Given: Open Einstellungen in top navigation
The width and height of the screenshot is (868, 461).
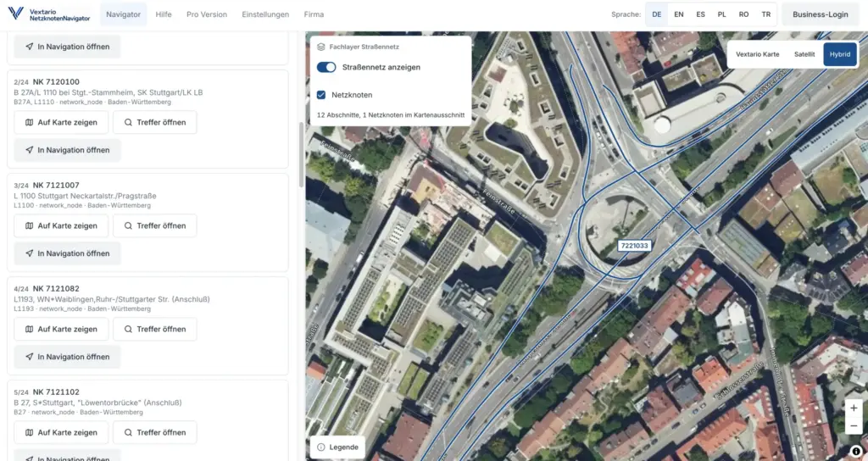Looking at the screenshot, I should tap(265, 14).
